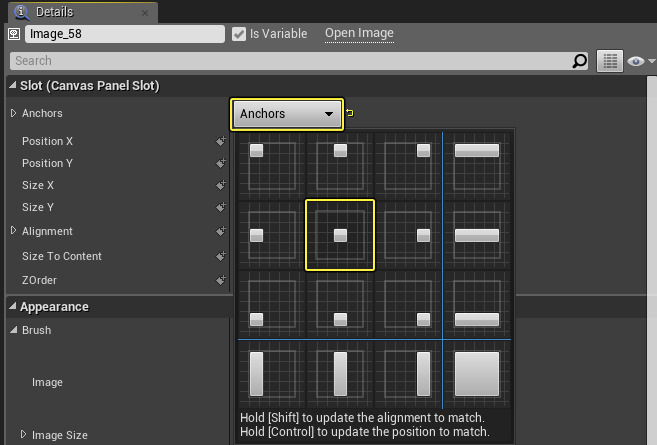Image resolution: width=657 pixels, height=445 pixels.
Task: Collapse the Appearance section
Action: [13, 306]
